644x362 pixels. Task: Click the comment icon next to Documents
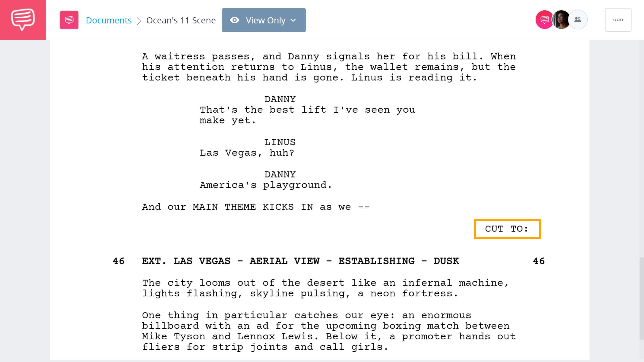coord(69,20)
